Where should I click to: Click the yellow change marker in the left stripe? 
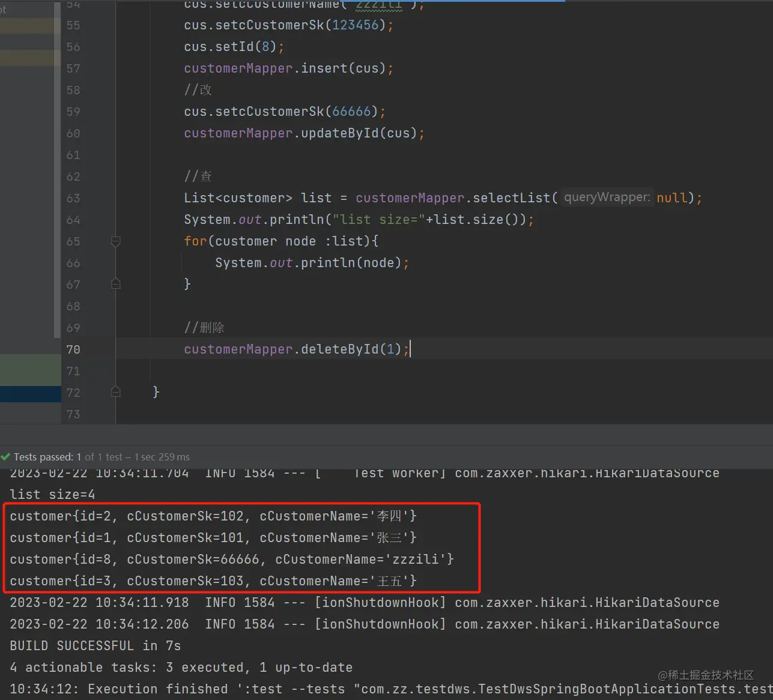(30, 26)
